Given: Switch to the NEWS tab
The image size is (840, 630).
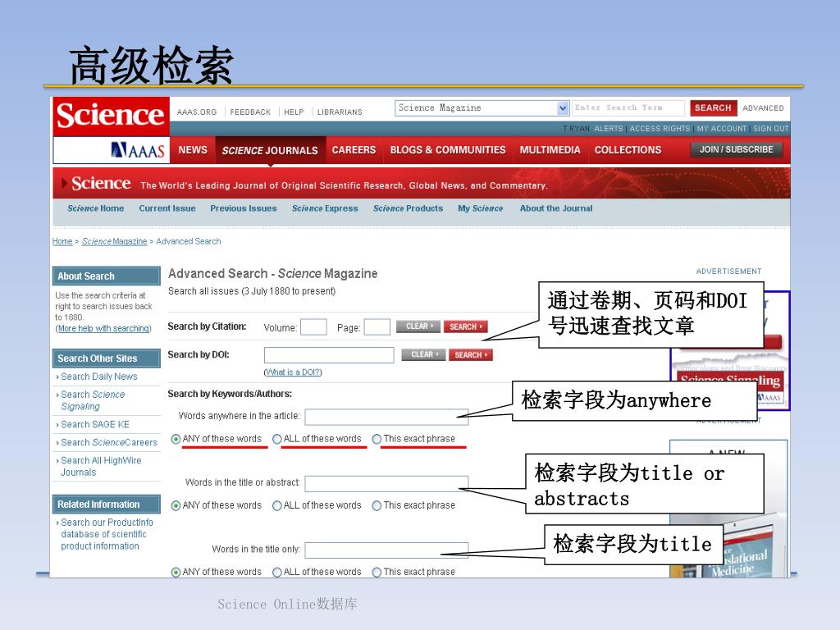Looking at the screenshot, I should (x=193, y=150).
